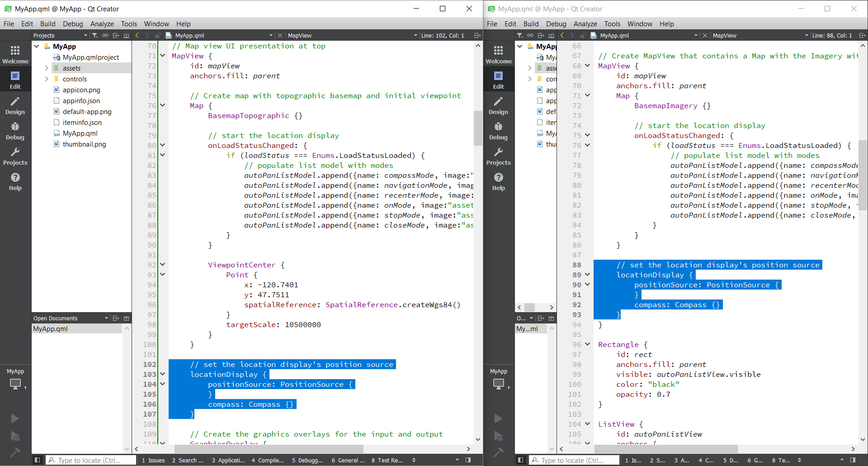Open Projects mode in left window
Viewport: 868px width, 466px height.
point(15,156)
